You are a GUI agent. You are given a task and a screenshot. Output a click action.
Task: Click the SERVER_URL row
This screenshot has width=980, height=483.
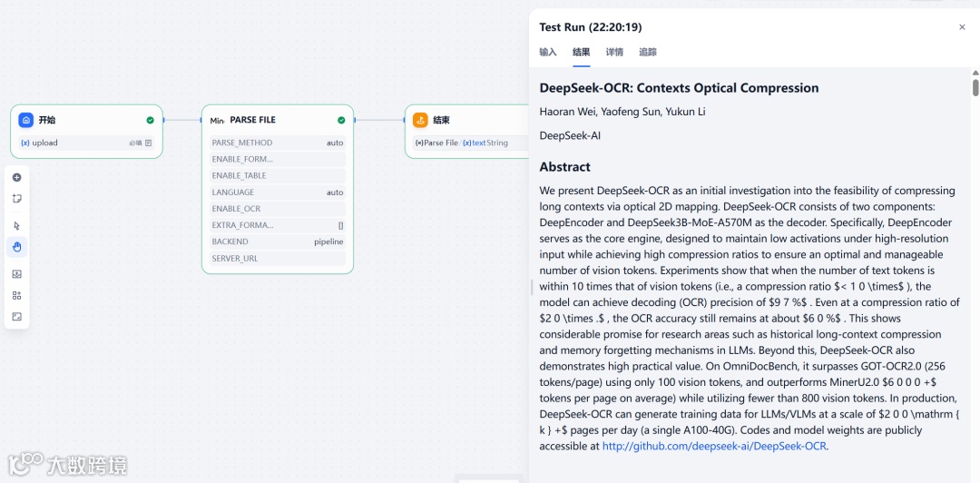point(278,259)
